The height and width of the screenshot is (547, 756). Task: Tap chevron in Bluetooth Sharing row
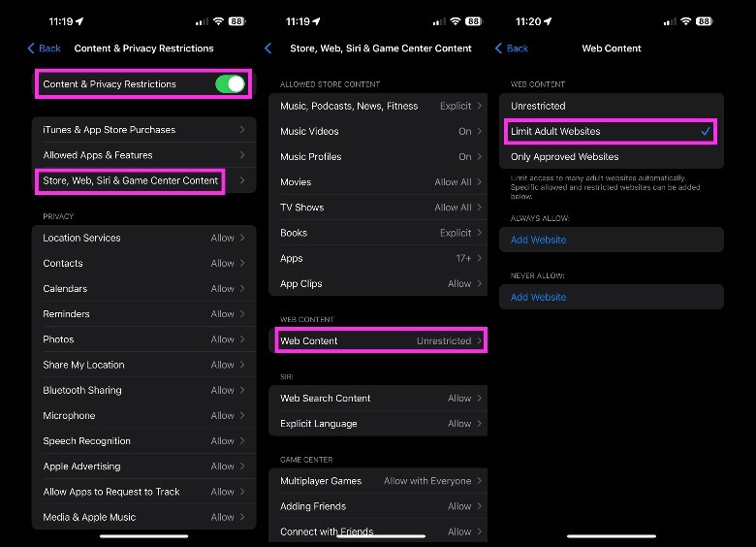click(x=242, y=390)
